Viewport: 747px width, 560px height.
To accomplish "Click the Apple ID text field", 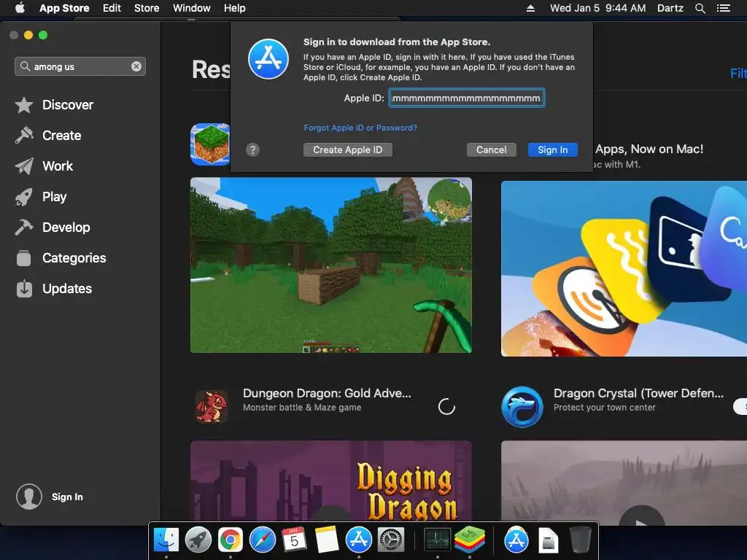I will [x=466, y=98].
